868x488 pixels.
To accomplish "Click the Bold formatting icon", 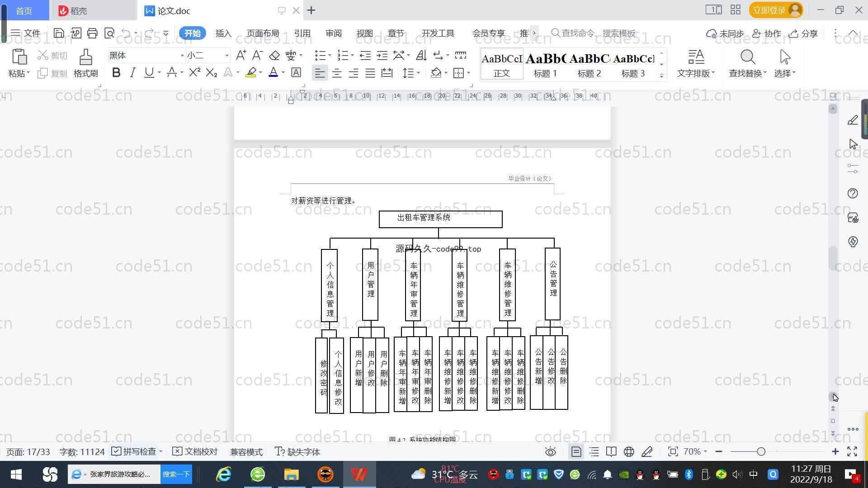I will pos(116,73).
